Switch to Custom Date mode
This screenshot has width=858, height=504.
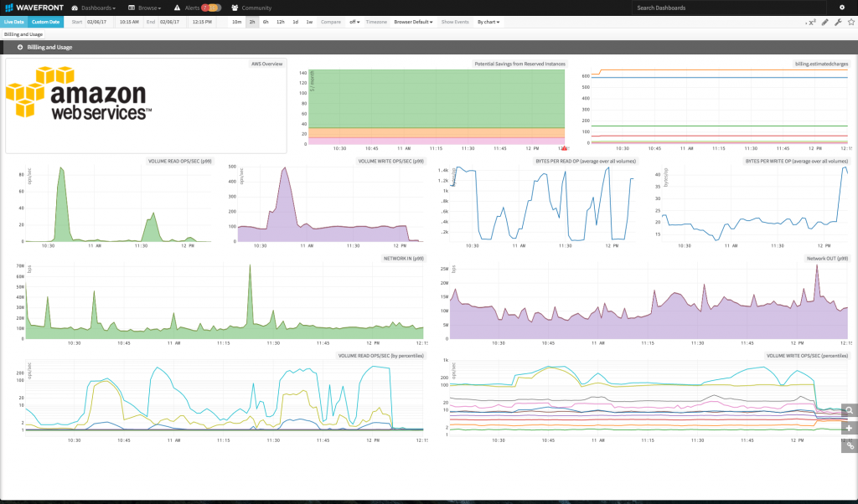pyautogui.click(x=45, y=22)
